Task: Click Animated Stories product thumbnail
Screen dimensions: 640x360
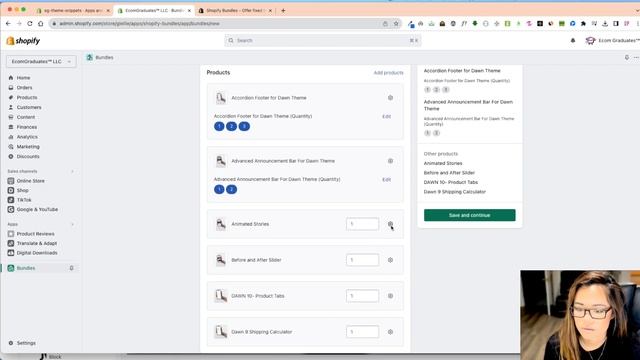Action: point(221,224)
